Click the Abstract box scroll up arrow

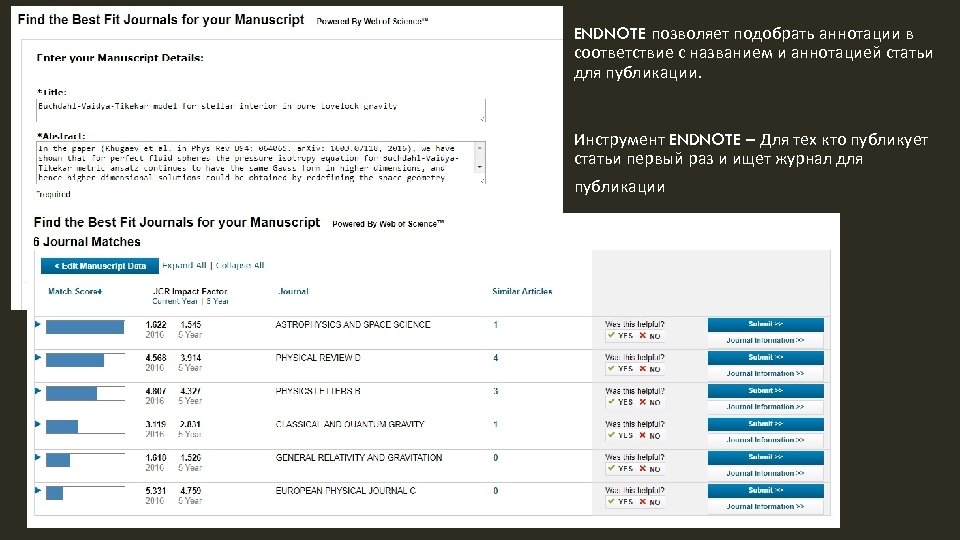(481, 148)
